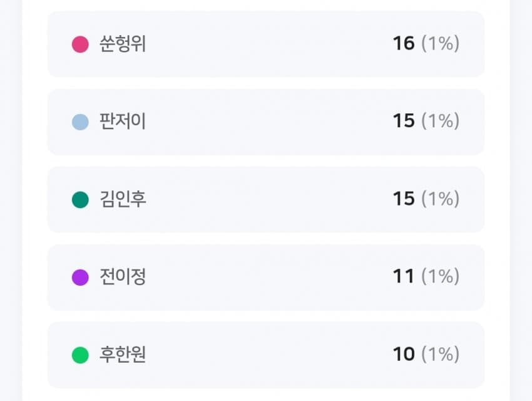This screenshot has width=532, height=401.
Task: Click the (1%) percentage in 김인후 row
Action: tap(441, 199)
